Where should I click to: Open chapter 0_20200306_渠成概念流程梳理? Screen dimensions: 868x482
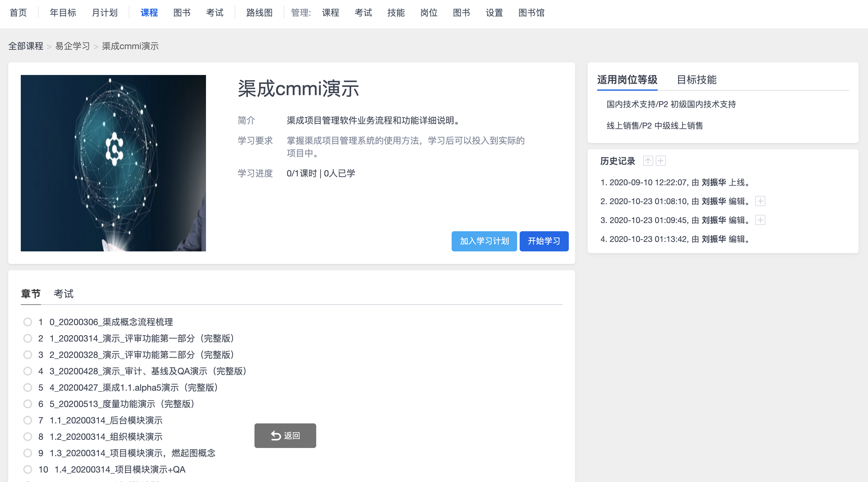pyautogui.click(x=111, y=322)
